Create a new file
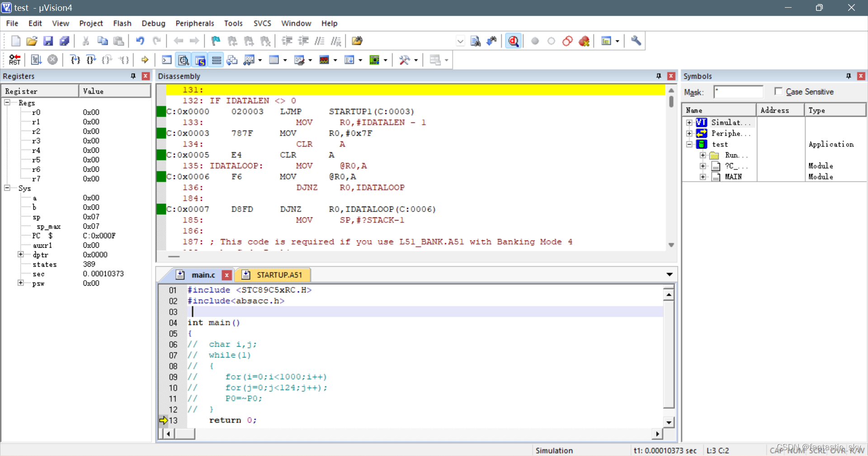This screenshot has height=456, width=868. (15, 41)
